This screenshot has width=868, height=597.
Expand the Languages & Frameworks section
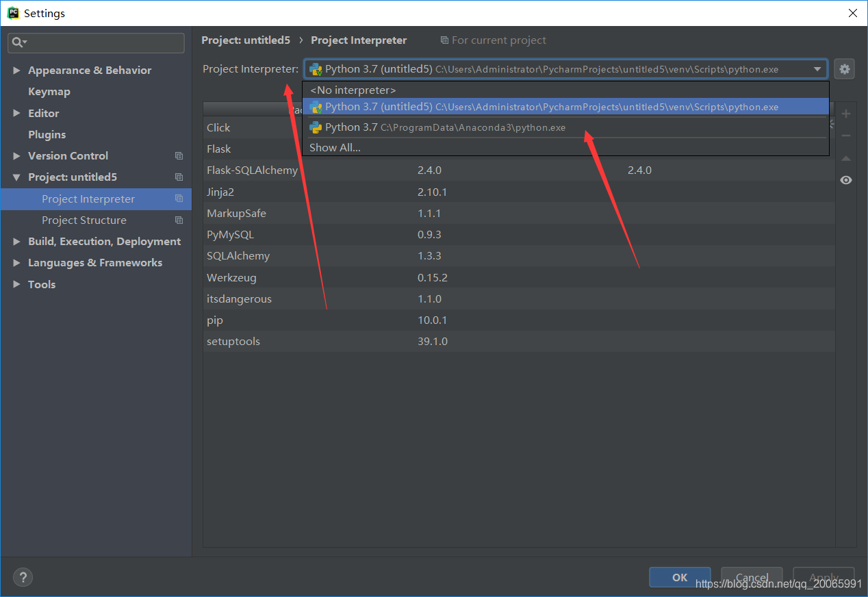[x=16, y=263]
